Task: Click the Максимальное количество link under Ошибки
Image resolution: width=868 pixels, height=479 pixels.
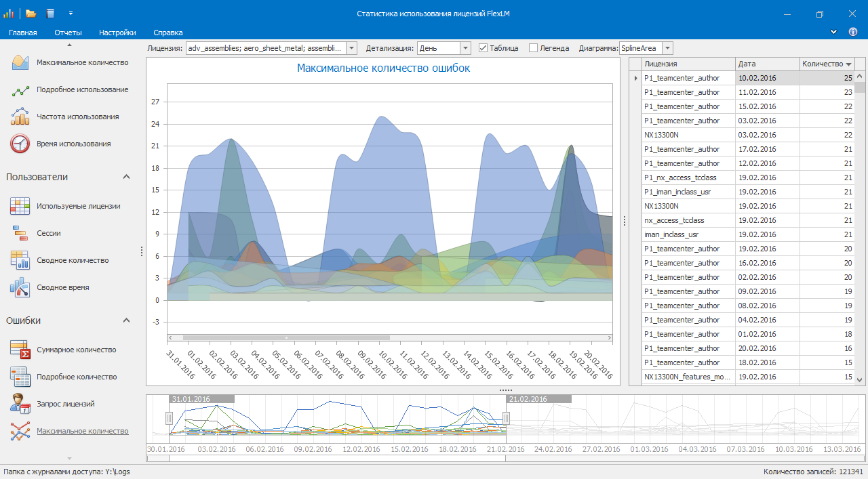Action: (x=82, y=431)
